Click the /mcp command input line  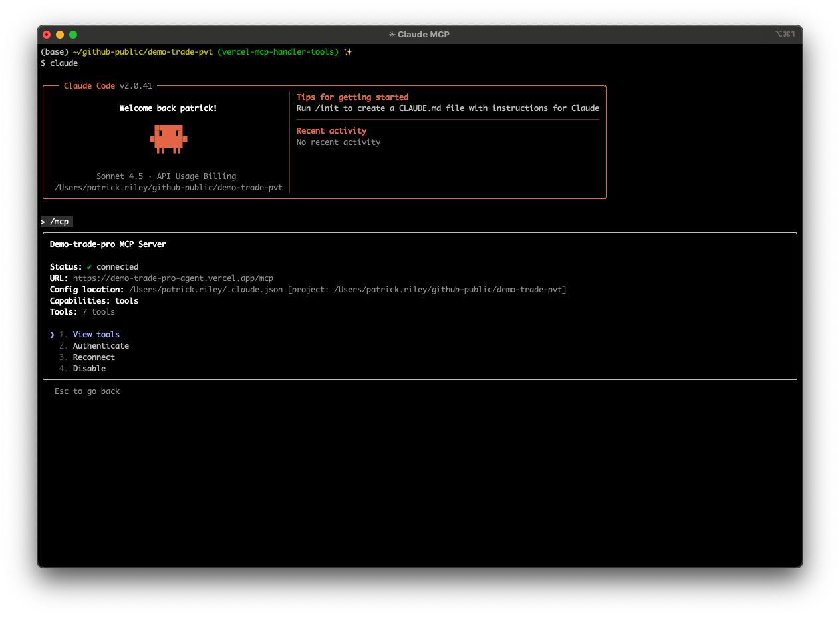pos(57,222)
